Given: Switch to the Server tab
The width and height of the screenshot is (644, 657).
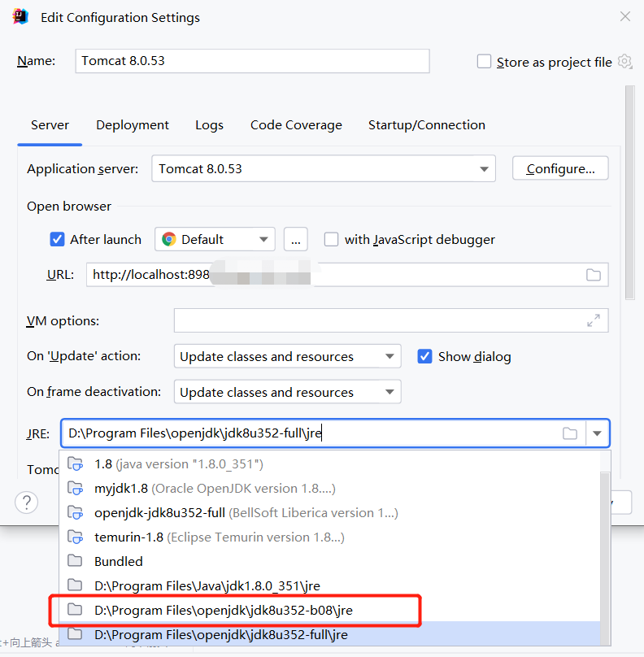Looking at the screenshot, I should pyautogui.click(x=50, y=125).
